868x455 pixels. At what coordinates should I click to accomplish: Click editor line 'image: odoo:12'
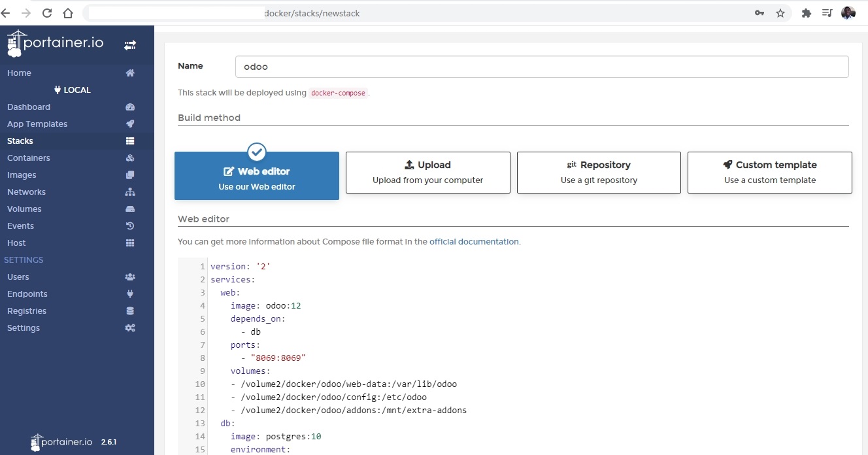[x=265, y=306]
